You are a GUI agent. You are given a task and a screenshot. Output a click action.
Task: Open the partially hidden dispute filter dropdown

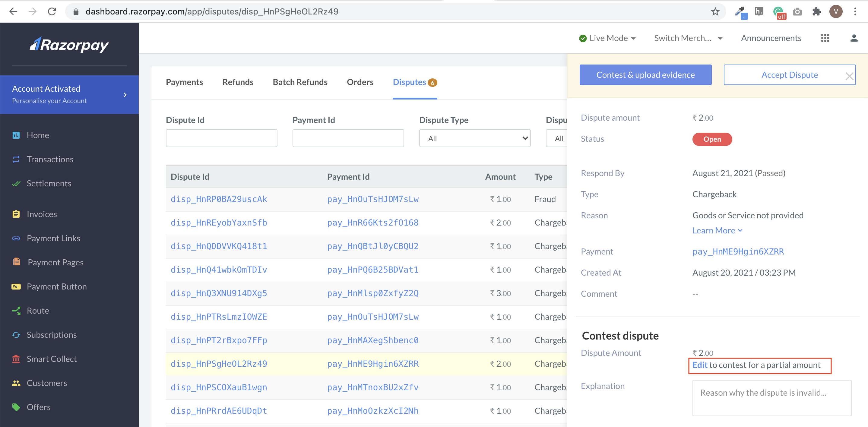coord(556,138)
